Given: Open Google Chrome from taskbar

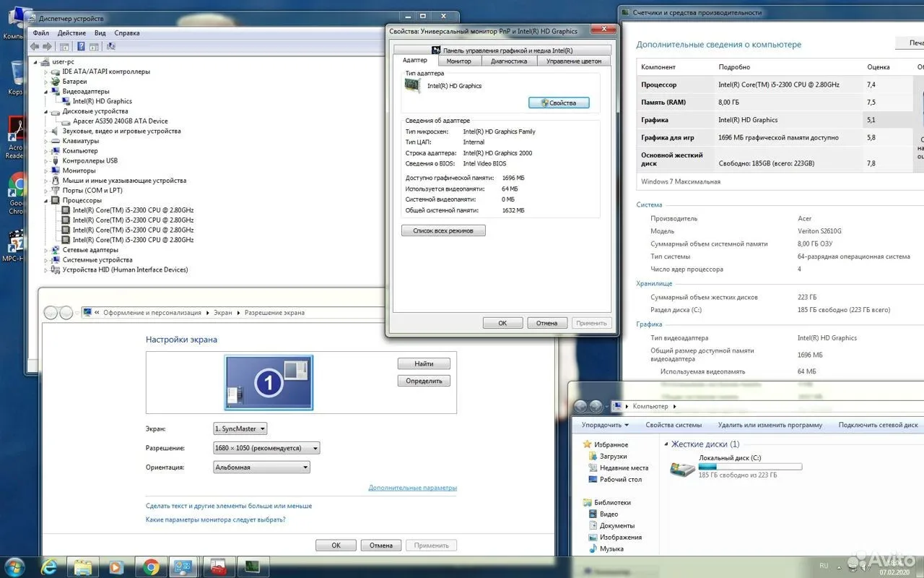Looking at the screenshot, I should pos(150,566).
